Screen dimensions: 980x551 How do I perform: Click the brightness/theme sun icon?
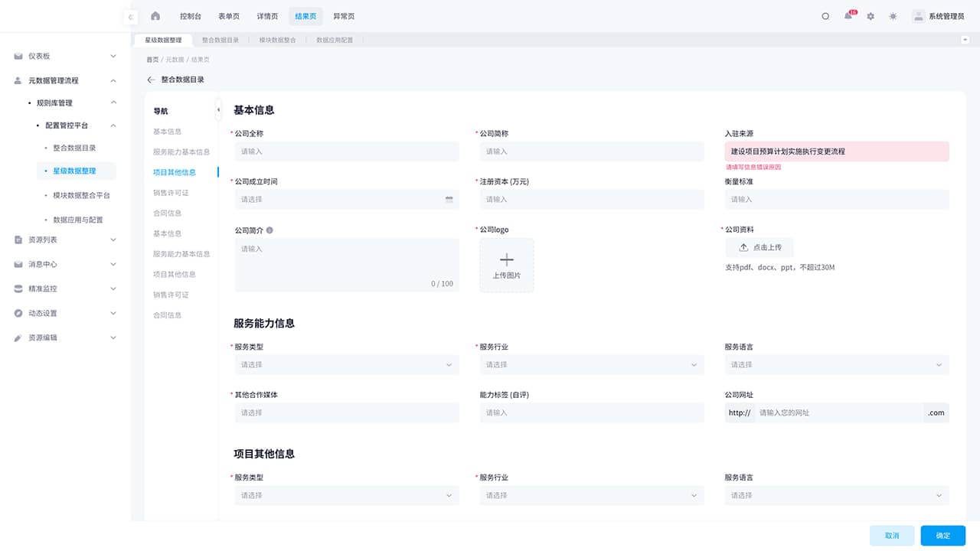(892, 15)
